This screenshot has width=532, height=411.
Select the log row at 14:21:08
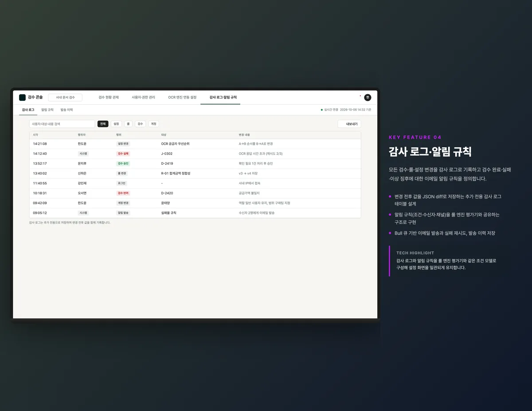coord(195,144)
